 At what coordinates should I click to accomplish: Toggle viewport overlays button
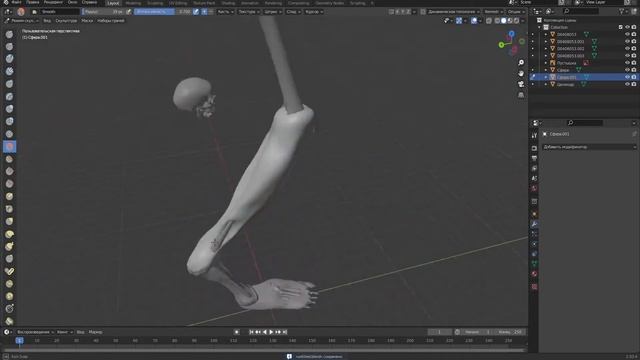point(474,20)
